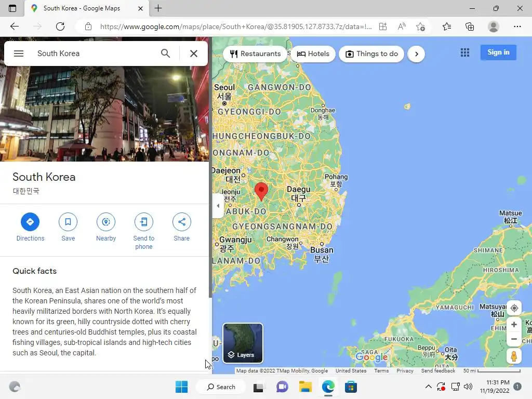Sign in to Google account

point(498,52)
